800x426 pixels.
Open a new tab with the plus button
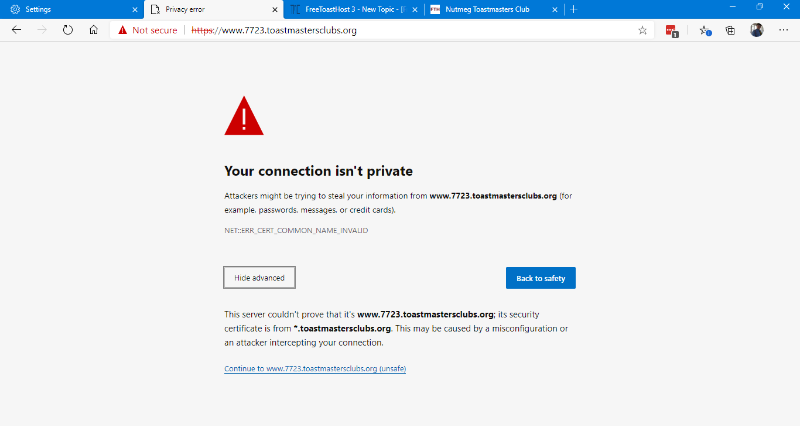point(573,8)
